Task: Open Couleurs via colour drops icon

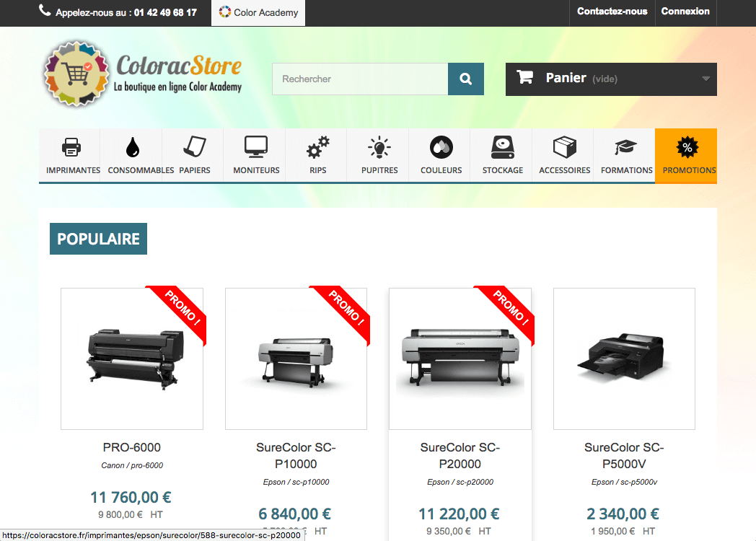Action: coord(441,147)
